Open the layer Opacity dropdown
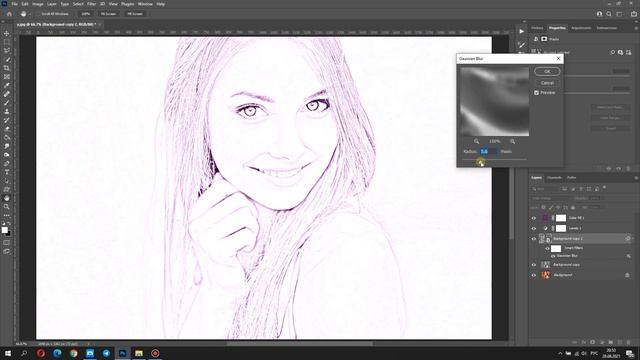Viewport: 640px width, 360px height. pyautogui.click(x=594, y=198)
